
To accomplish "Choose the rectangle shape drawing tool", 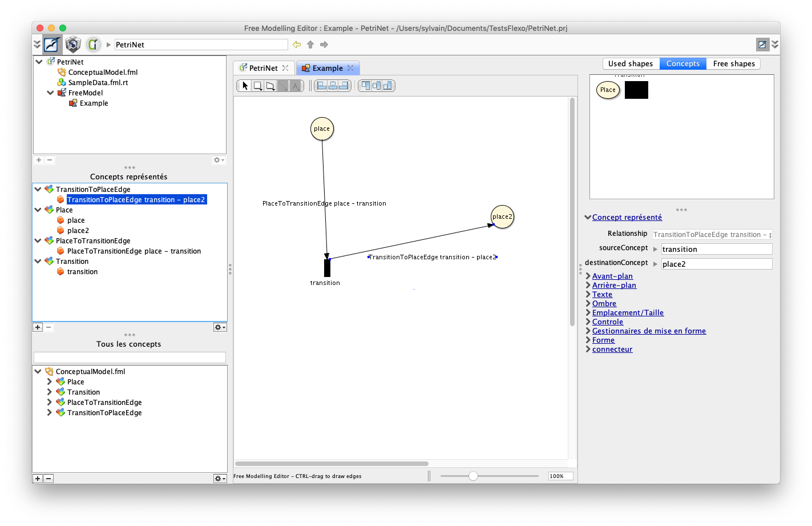I will tap(257, 86).
